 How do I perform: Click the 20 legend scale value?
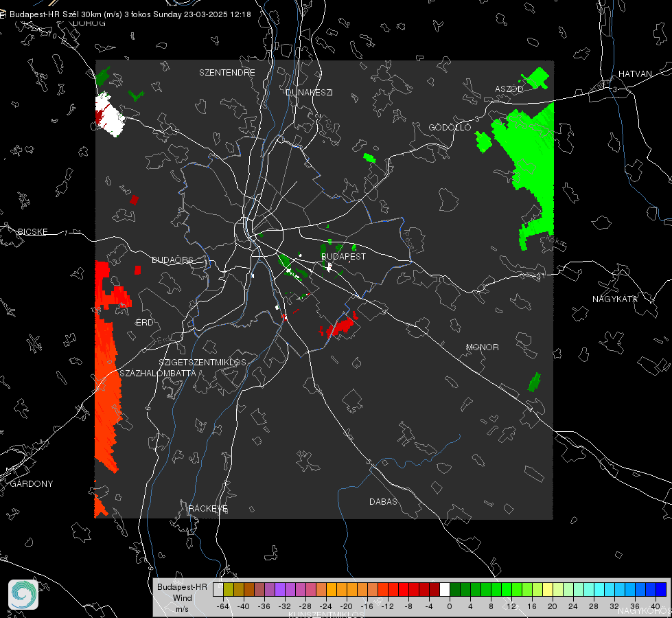click(x=553, y=606)
